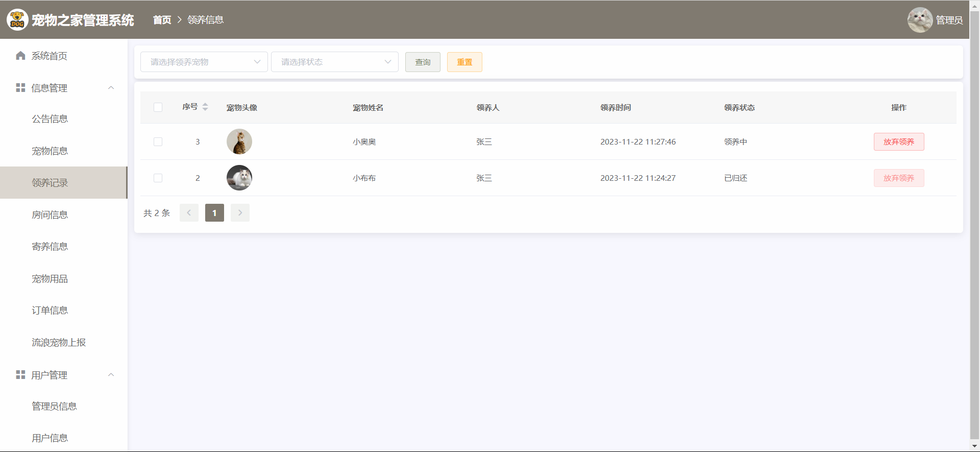The height and width of the screenshot is (452, 980).
Task: Select the checkbox for row 小奥奥
Action: click(158, 141)
